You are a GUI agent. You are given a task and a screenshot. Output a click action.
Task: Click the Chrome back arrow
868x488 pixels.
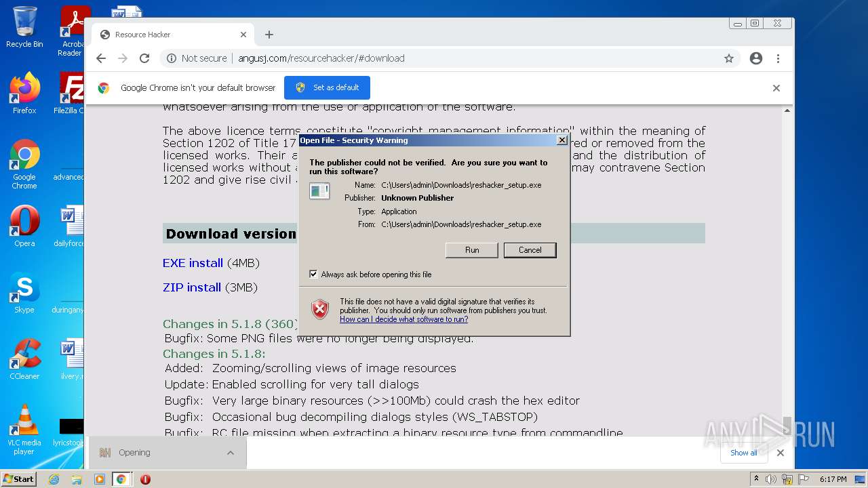101,58
